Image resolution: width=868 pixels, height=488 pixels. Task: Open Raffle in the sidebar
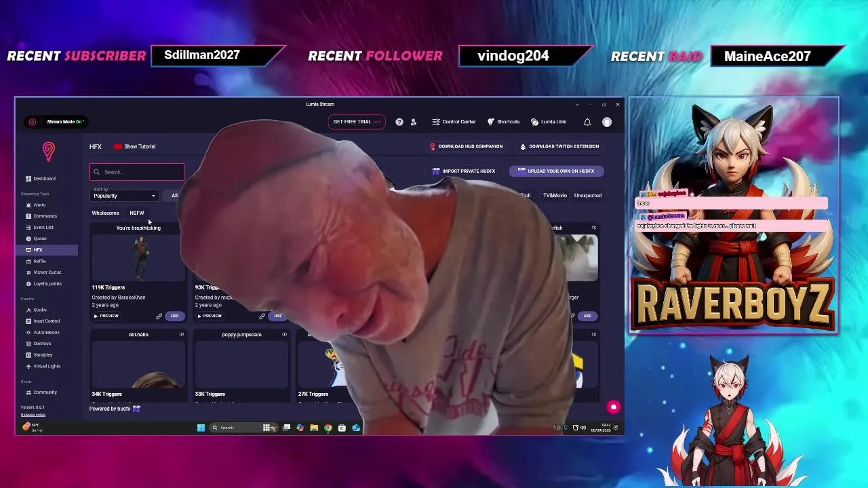36,261
